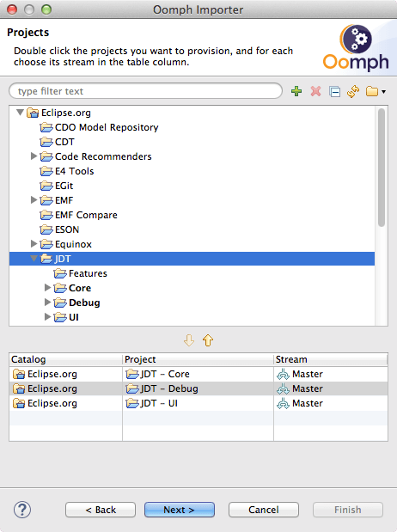Click the Back button
Viewport: 397px width, 532px height.
click(101, 510)
